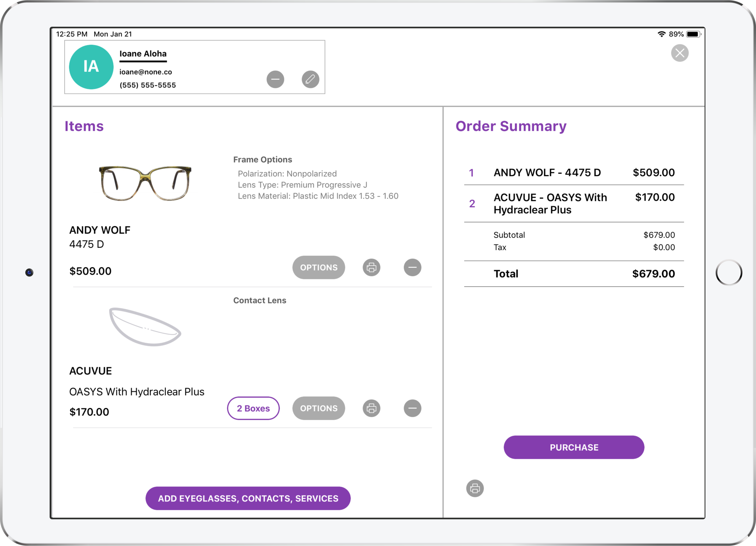Open the ANDY WOLF eyeglasses image
Image resolution: width=756 pixels, height=546 pixels.
pos(145,183)
